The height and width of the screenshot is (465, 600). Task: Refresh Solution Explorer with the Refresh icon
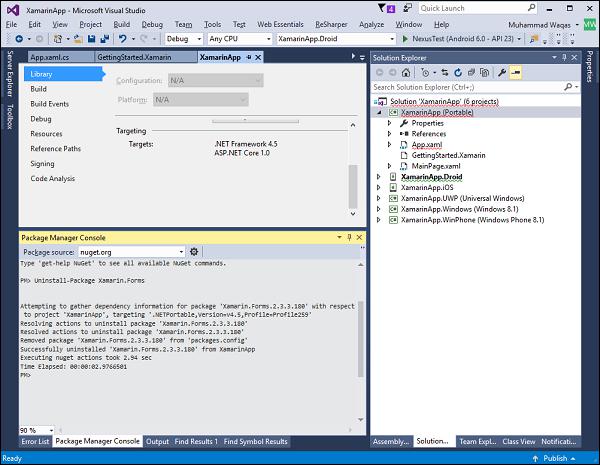point(458,72)
